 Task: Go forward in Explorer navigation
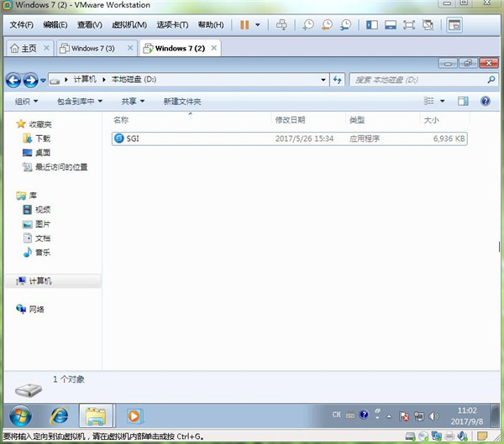(x=30, y=80)
